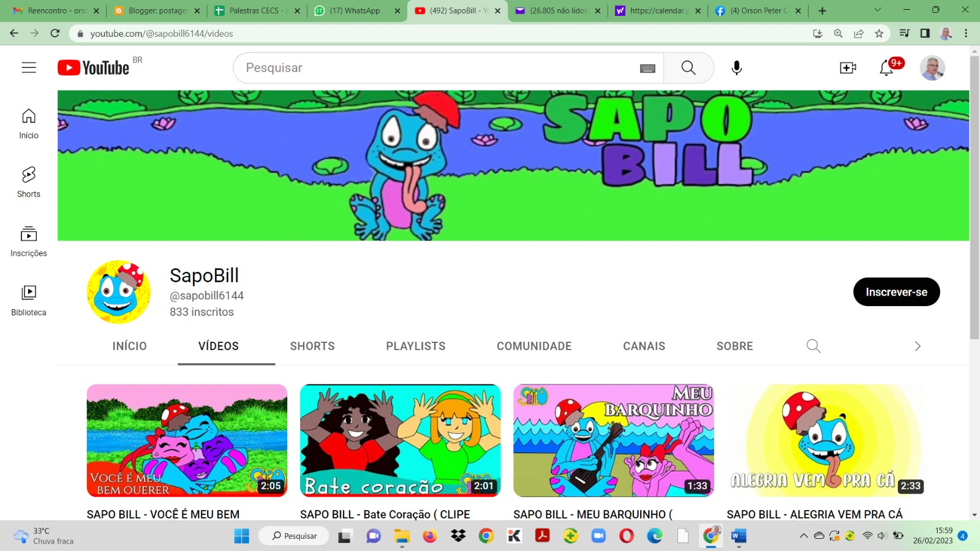Open the PLAYLISTS channel tab
The width and height of the screenshot is (980, 551).
tap(416, 346)
